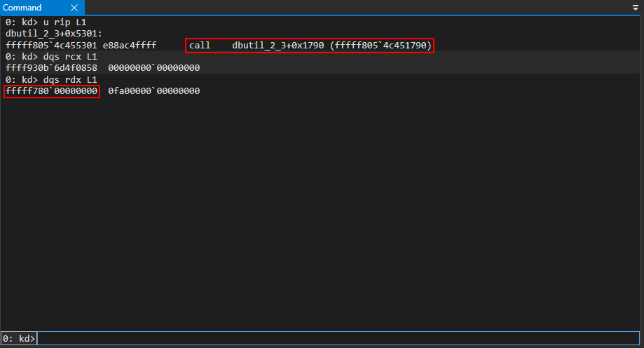Click empty title strip beside Command tab
This screenshot has height=348, width=644.
350,8
